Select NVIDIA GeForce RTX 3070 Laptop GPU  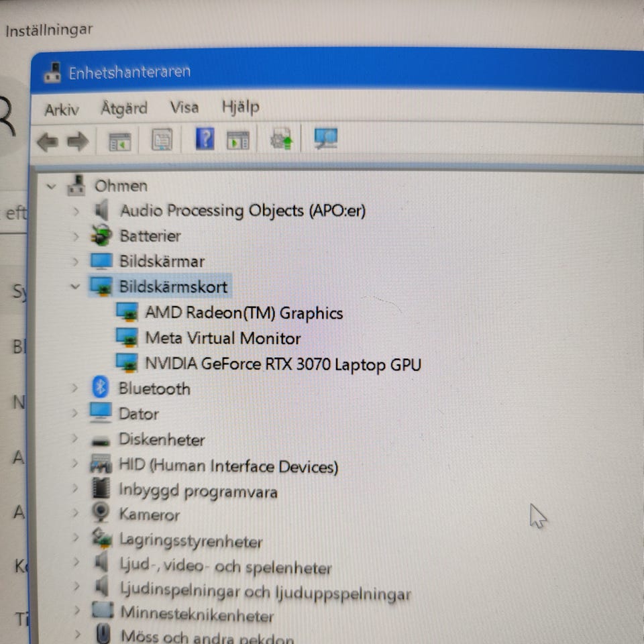[283, 364]
